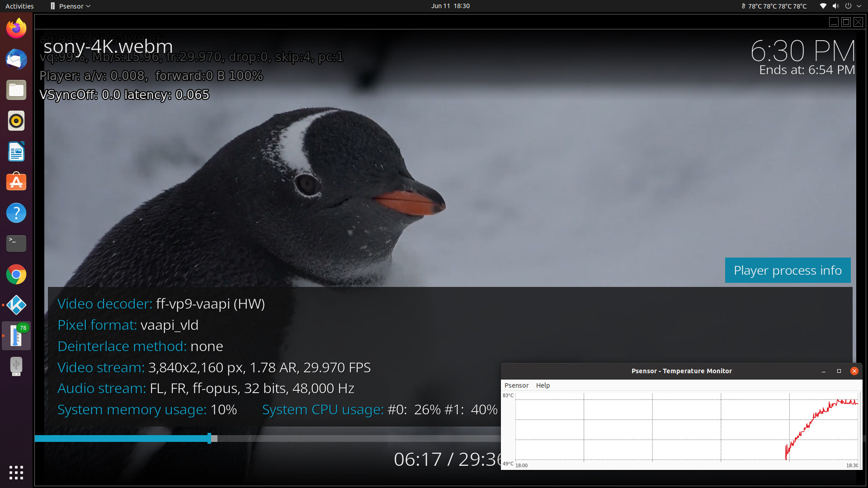The width and height of the screenshot is (868, 488).
Task: Open the Activities overview
Action: click(19, 6)
